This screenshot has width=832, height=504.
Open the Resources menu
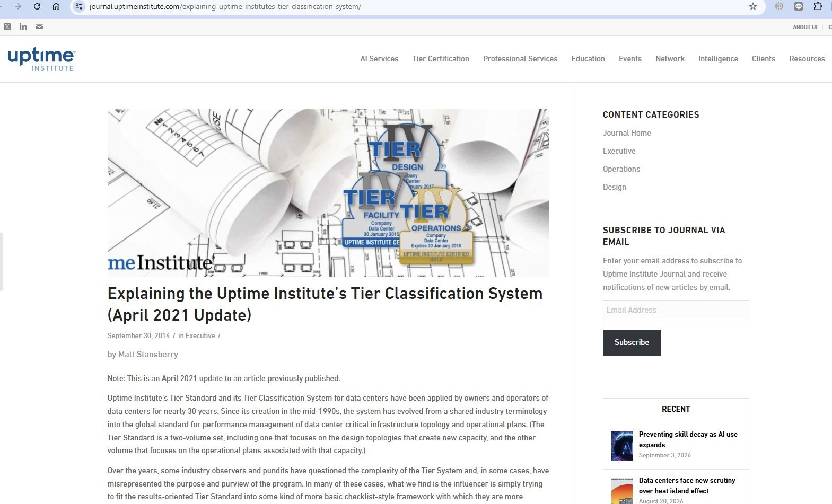[x=807, y=59]
